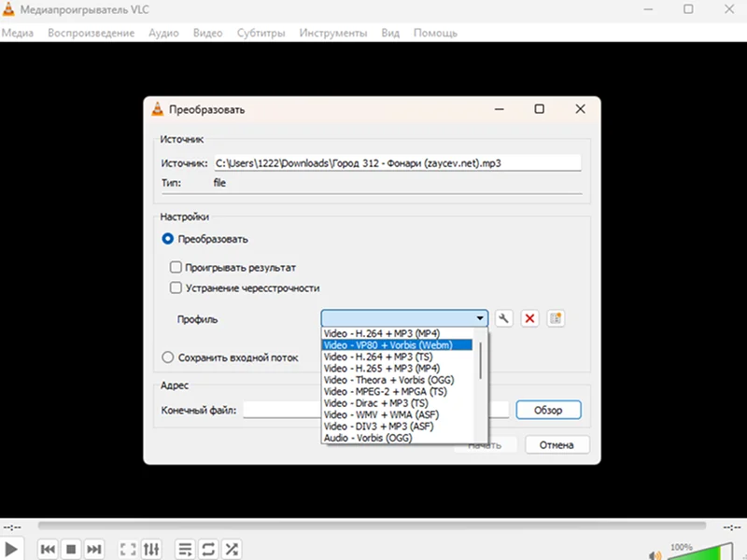Show the playlist icon
The height and width of the screenshot is (560, 747).
[185, 549]
